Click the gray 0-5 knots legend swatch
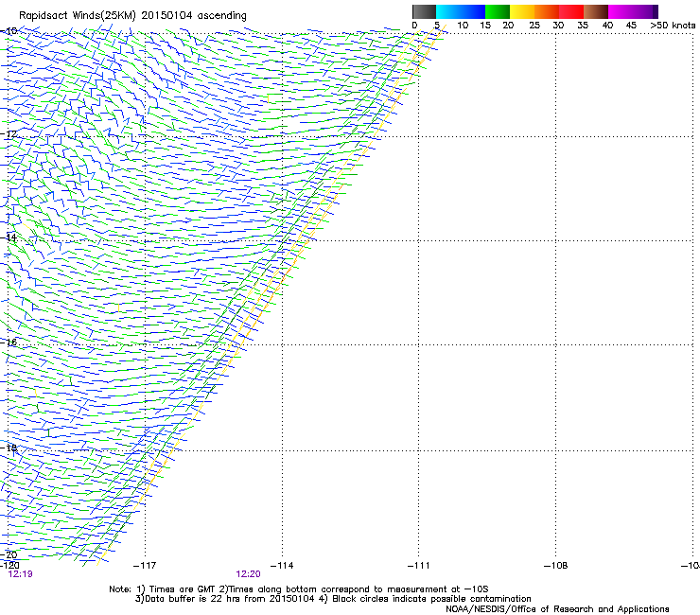 coord(424,11)
